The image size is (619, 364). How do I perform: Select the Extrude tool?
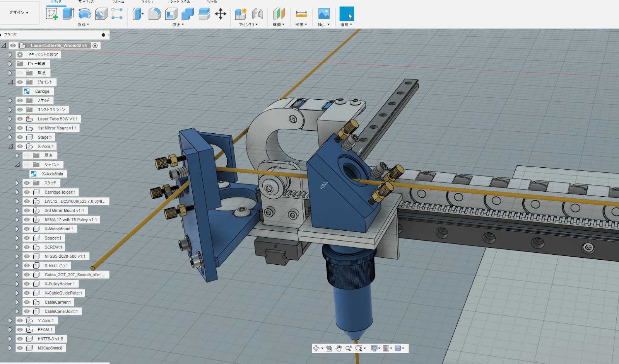(68, 14)
